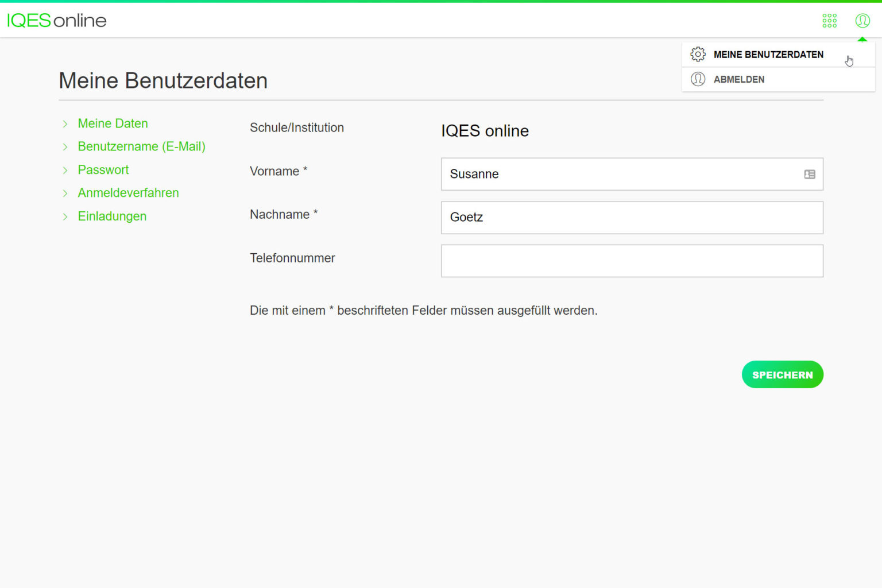Image resolution: width=882 pixels, height=588 pixels.
Task: Open the apps grid icon in the header
Action: pos(829,20)
